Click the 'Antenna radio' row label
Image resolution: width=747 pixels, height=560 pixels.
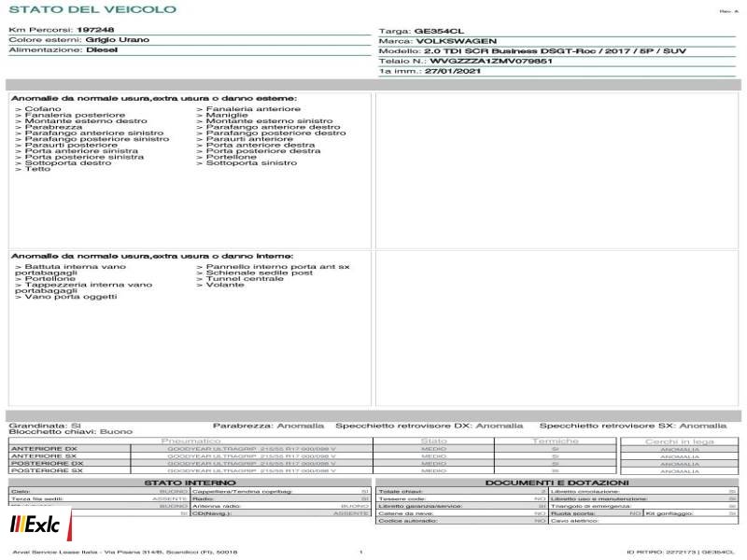pyautogui.click(x=217, y=506)
